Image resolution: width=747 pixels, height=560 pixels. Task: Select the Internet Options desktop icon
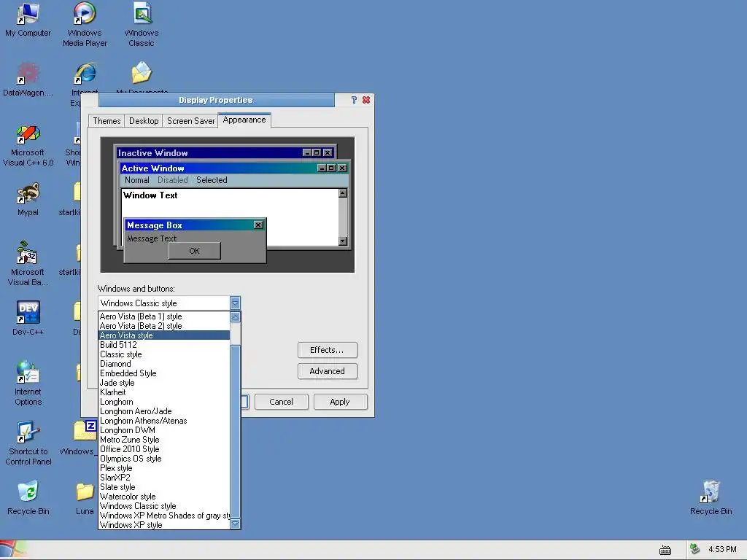tap(28, 384)
